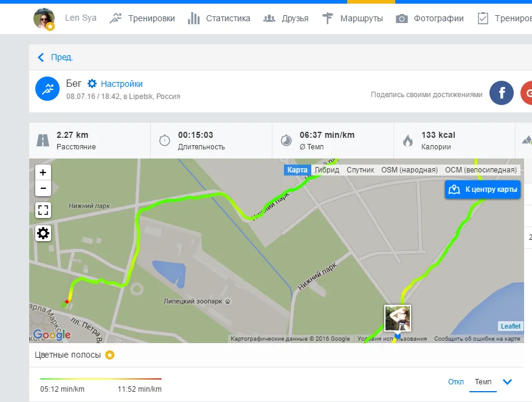Click the red start marker on route
Image resolution: width=532 pixels, height=402 pixels.
tap(67, 302)
